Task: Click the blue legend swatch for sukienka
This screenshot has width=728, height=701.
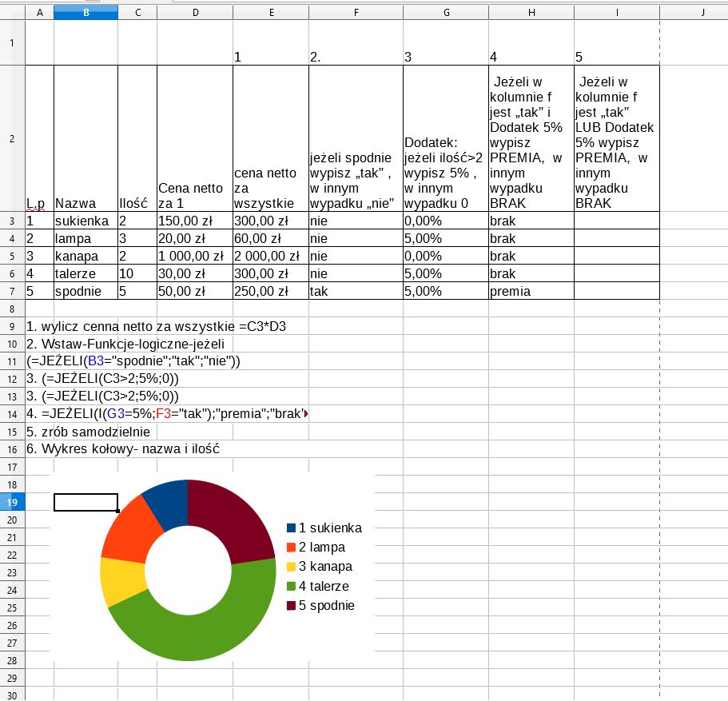Action: [x=291, y=528]
